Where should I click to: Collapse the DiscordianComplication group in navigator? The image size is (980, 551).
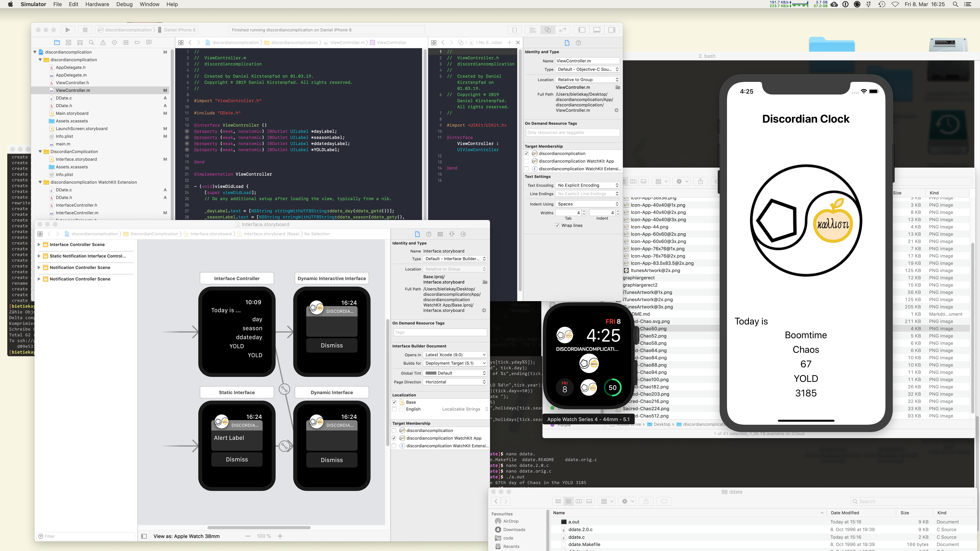(40, 151)
